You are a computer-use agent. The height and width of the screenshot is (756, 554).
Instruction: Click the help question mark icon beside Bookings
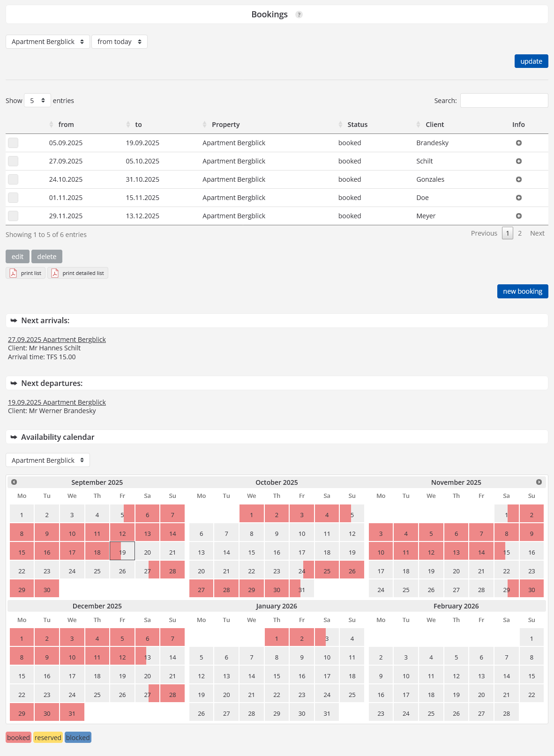(x=299, y=15)
